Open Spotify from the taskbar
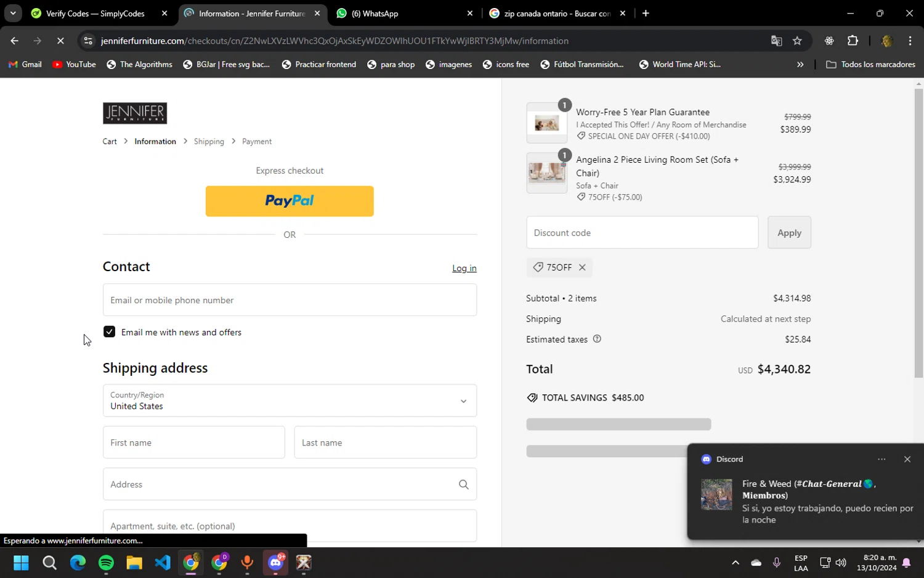 [x=106, y=563]
